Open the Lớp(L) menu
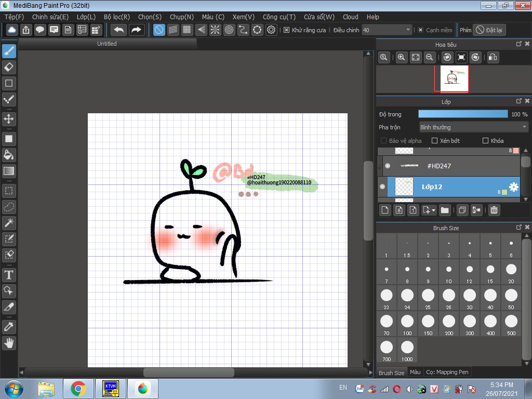 click(86, 17)
